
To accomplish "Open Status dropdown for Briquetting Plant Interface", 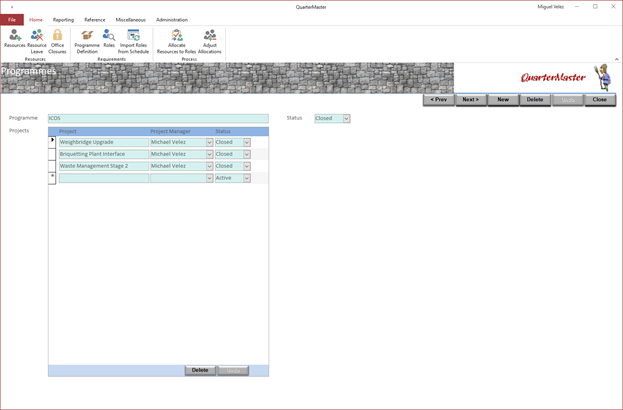I will point(247,154).
